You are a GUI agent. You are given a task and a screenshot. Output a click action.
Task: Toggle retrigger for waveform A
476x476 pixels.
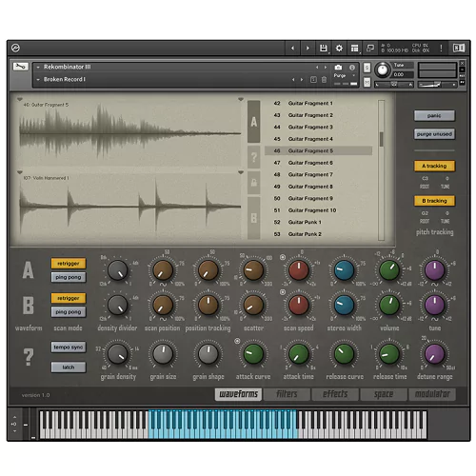(x=69, y=264)
